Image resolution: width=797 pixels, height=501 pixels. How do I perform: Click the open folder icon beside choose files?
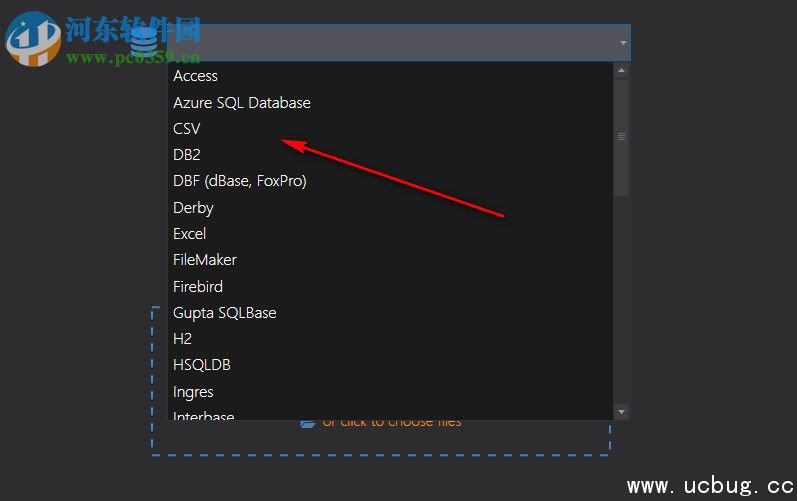(309, 423)
